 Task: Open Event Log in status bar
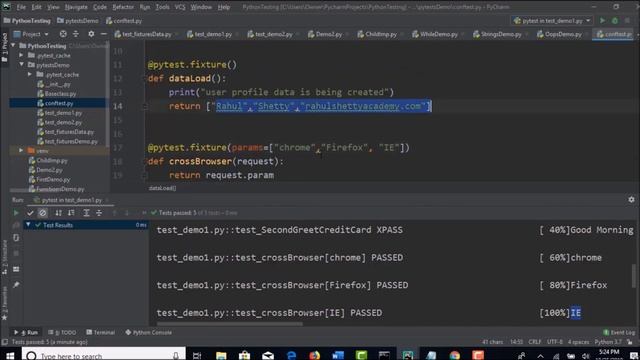(x=619, y=332)
